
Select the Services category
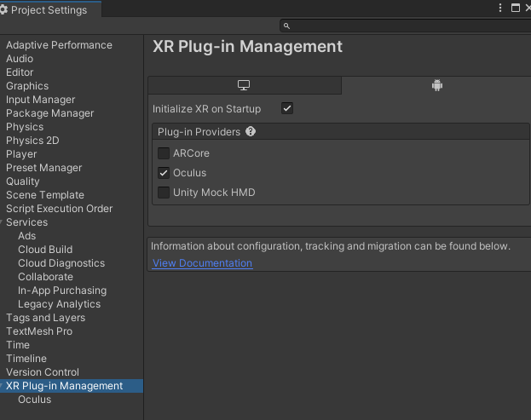(x=26, y=222)
